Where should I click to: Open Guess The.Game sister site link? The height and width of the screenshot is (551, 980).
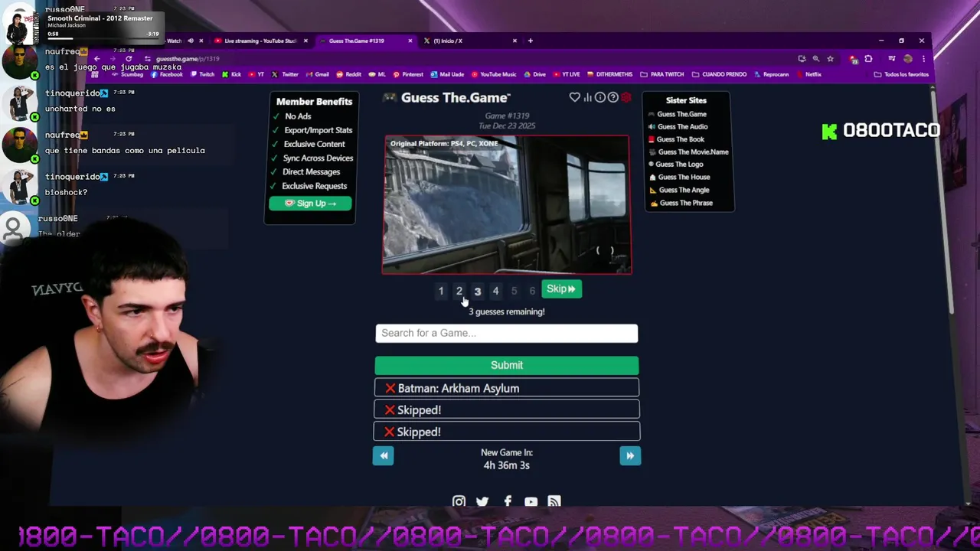point(681,114)
